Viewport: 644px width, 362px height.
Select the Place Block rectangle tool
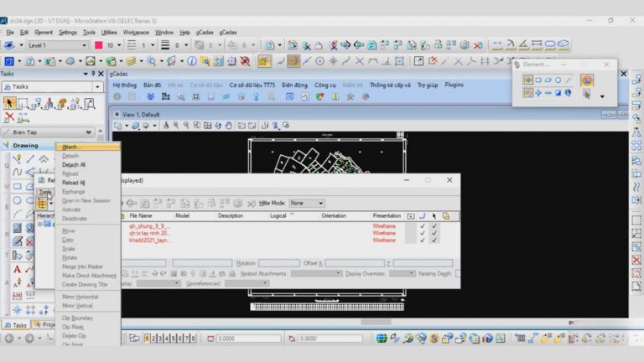[x=17, y=186]
